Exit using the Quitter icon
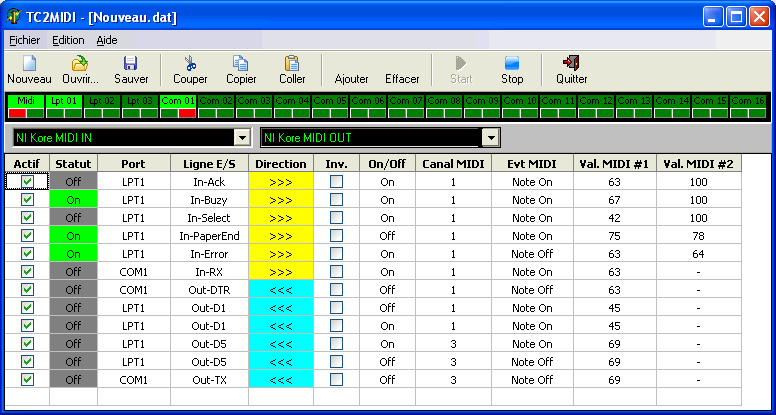This screenshot has height=415, width=776. pyautogui.click(x=572, y=63)
